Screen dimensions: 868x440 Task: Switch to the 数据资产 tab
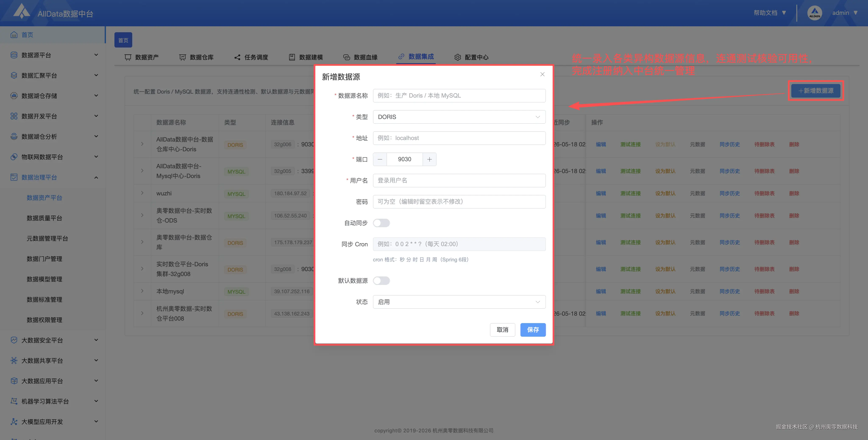(142, 57)
